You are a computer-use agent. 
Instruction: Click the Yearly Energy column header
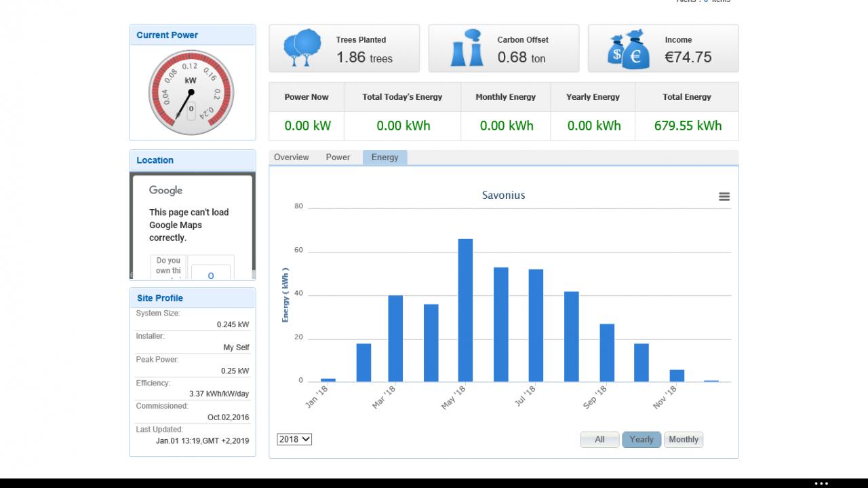click(593, 97)
